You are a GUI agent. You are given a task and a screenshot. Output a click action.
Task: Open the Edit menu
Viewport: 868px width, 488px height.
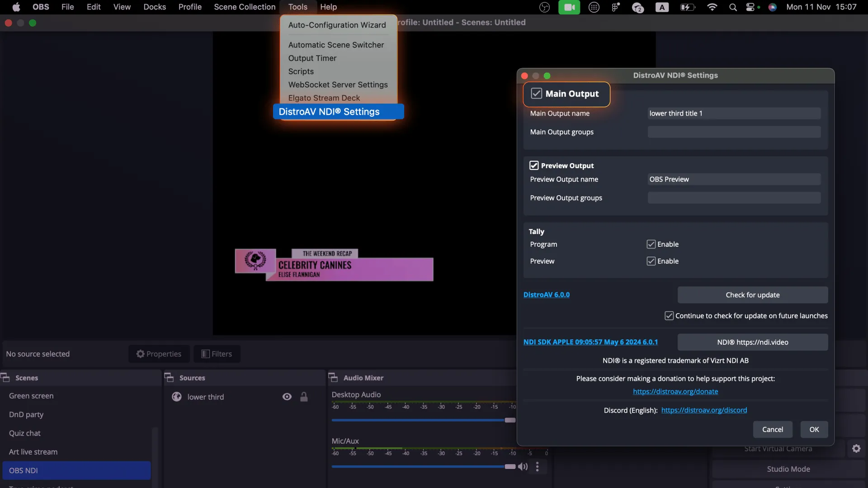94,7
